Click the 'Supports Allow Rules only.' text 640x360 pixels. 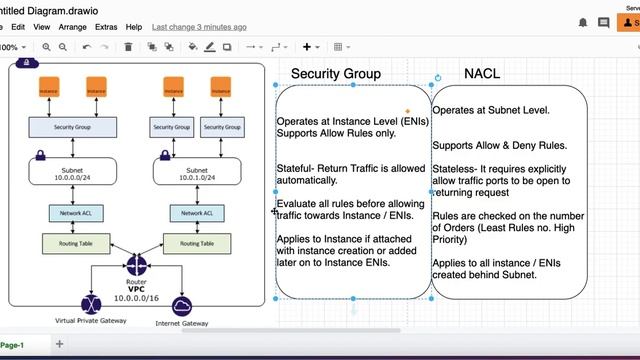point(336,133)
